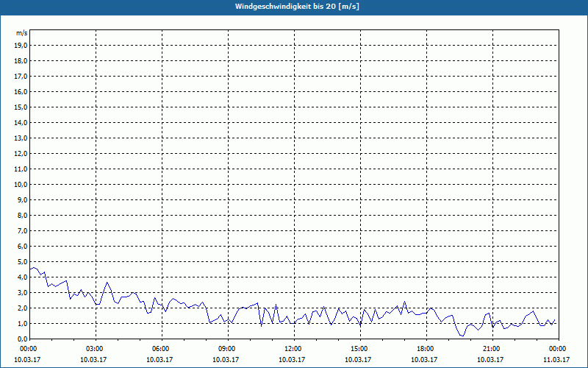
Task: Choose the 15:00 time axis label
Action: pos(359,348)
